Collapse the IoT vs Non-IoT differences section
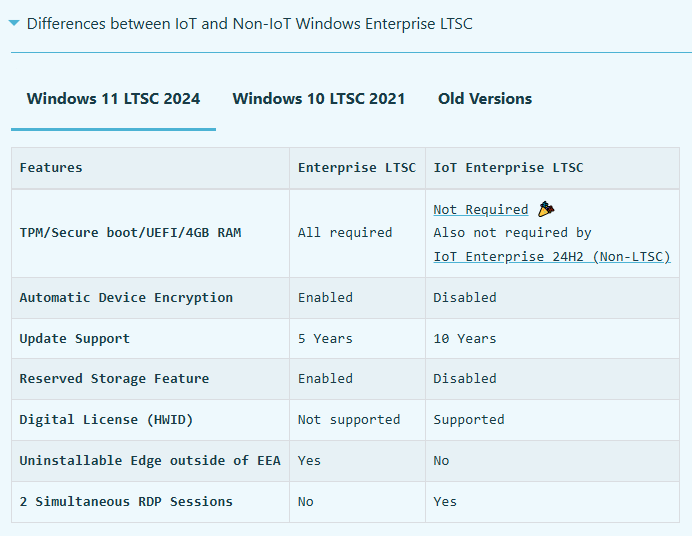This screenshot has width=692, height=536. 14,24
